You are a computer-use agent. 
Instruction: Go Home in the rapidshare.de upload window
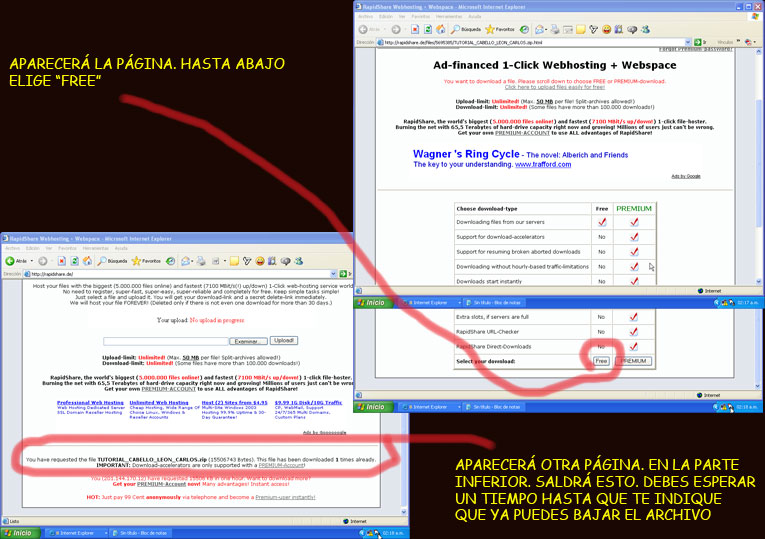tap(87, 261)
